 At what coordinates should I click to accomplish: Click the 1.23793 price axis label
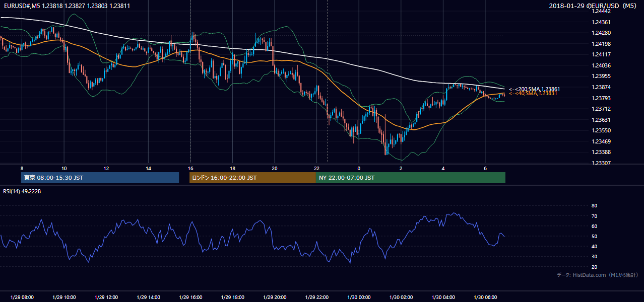[602, 98]
